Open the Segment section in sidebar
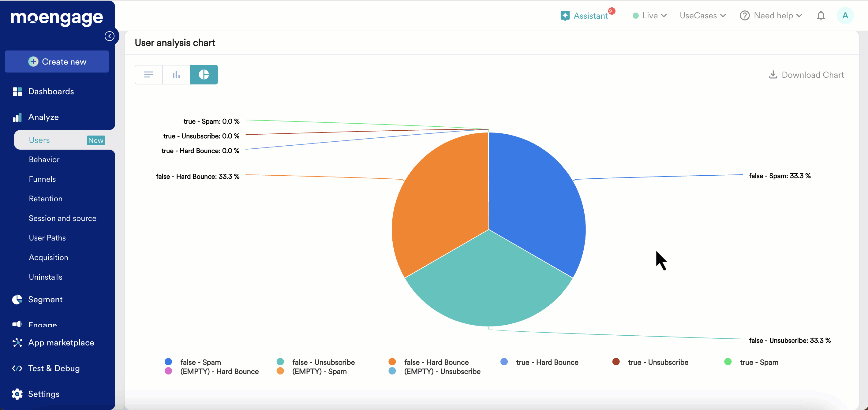The width and height of the screenshot is (868, 410). pos(45,300)
